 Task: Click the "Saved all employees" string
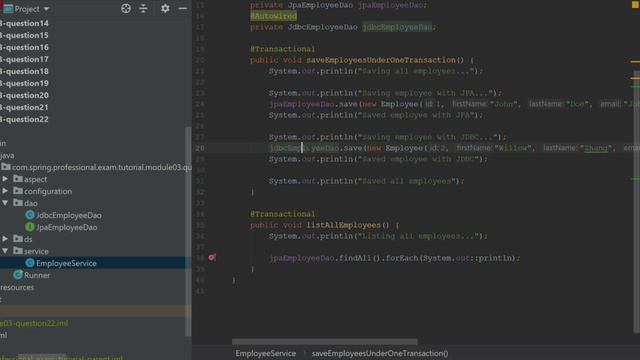click(x=407, y=181)
